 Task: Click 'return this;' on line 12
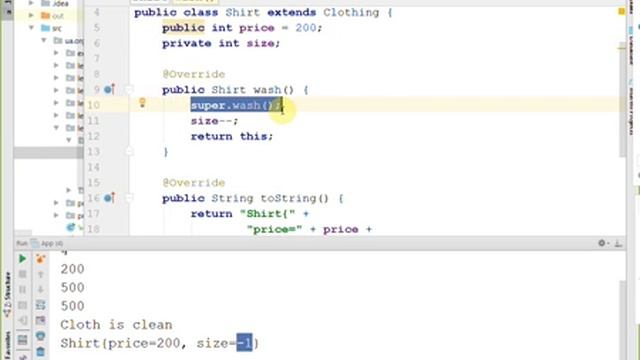(x=232, y=136)
